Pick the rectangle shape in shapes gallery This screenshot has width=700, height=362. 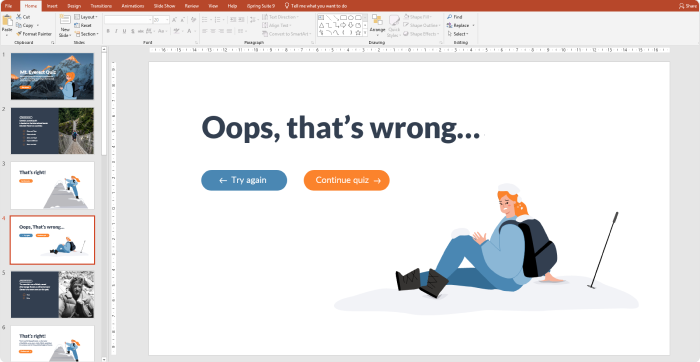(343, 17)
